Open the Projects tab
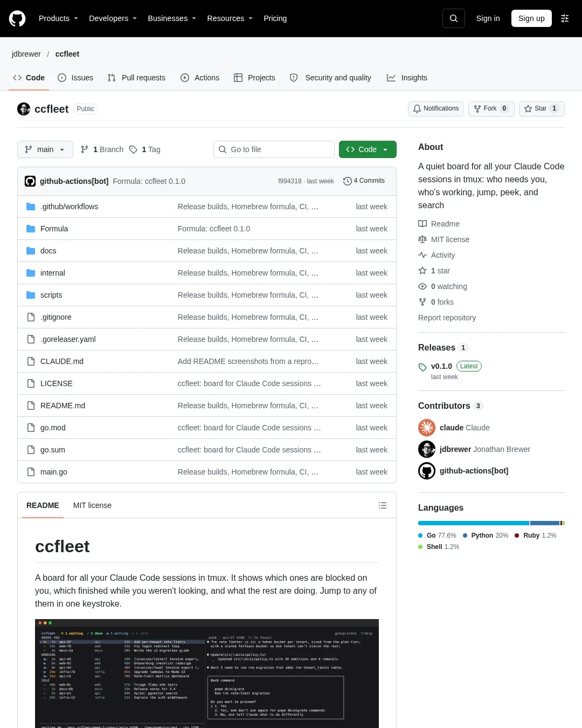Image resolution: width=582 pixels, height=728 pixels. click(x=254, y=78)
